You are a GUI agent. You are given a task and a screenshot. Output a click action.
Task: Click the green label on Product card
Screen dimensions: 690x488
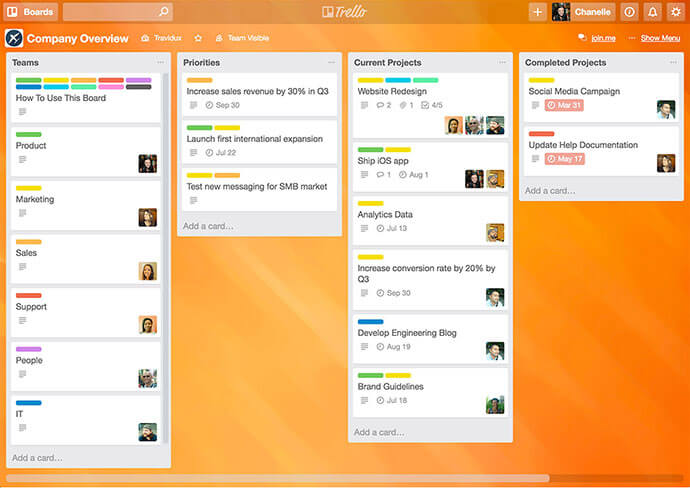28,134
